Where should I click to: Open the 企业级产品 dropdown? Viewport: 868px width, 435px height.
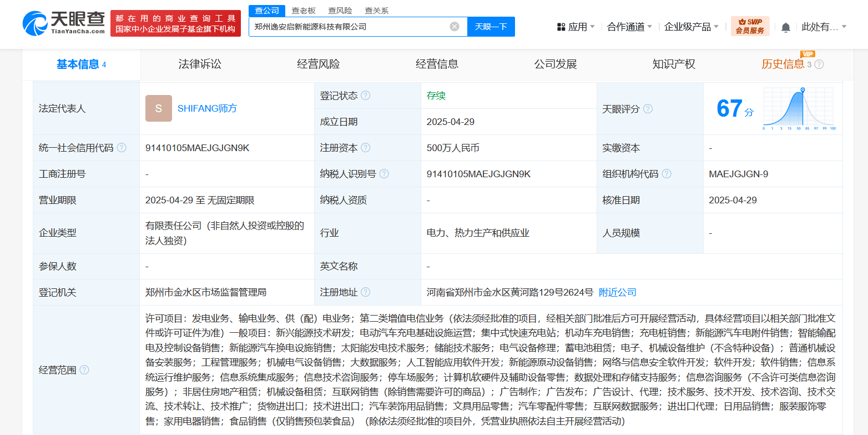coord(692,27)
